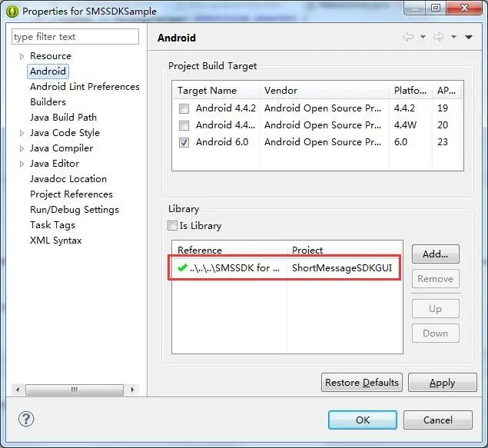The width and height of the screenshot is (488, 448).
Task: Click the Platfo... column header
Action: 410,91
